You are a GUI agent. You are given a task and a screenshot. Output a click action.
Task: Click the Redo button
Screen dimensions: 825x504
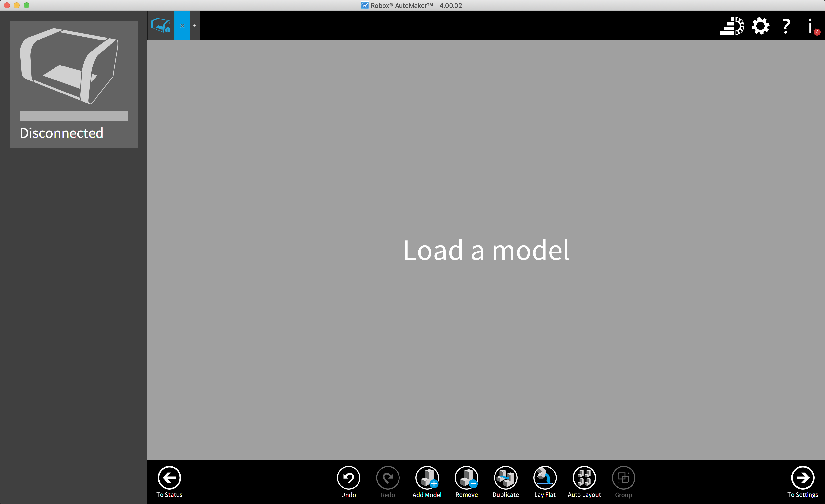pos(388,477)
